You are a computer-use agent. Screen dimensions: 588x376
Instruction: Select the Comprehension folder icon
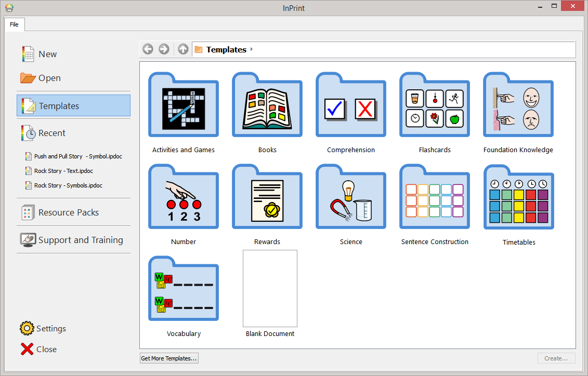tap(351, 108)
